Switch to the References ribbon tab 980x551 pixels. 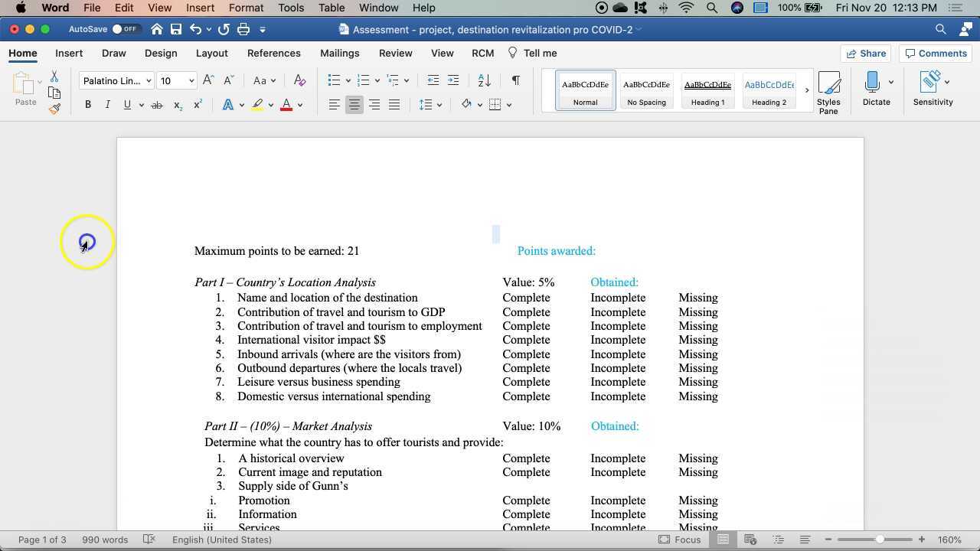click(273, 54)
